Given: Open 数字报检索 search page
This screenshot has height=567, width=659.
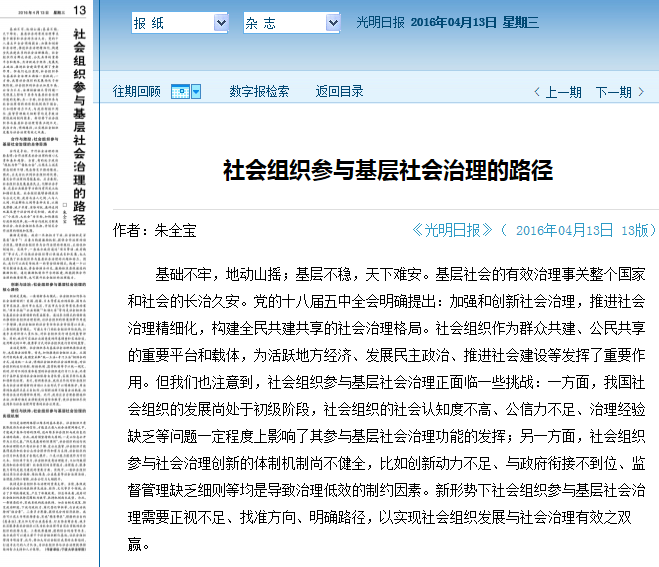Looking at the screenshot, I should pos(259,91).
